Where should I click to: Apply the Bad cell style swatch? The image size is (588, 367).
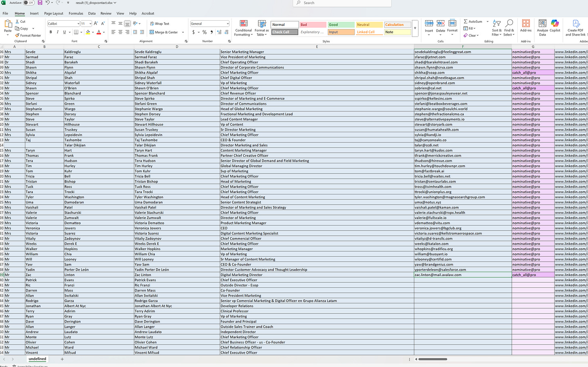click(313, 25)
